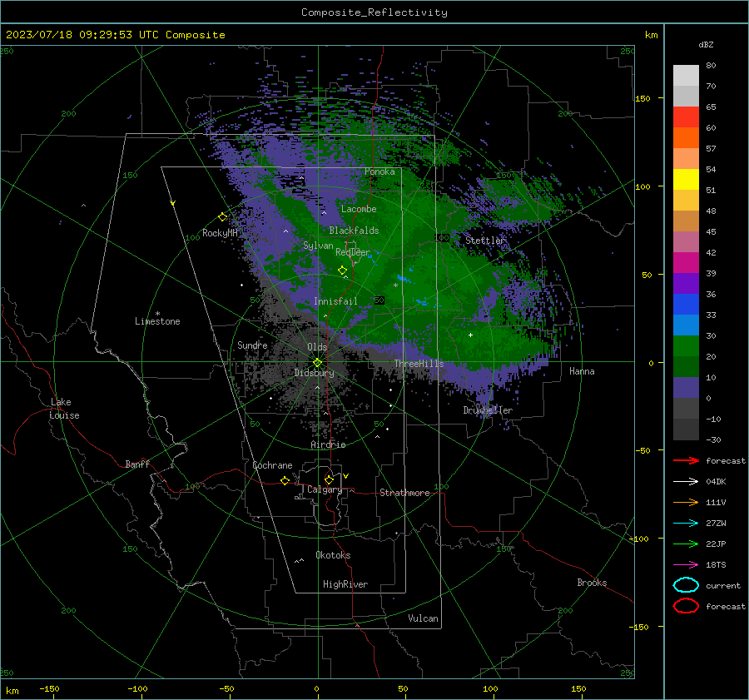Click the Sundre city label
Screen dimensions: 749x700
[x=252, y=345]
